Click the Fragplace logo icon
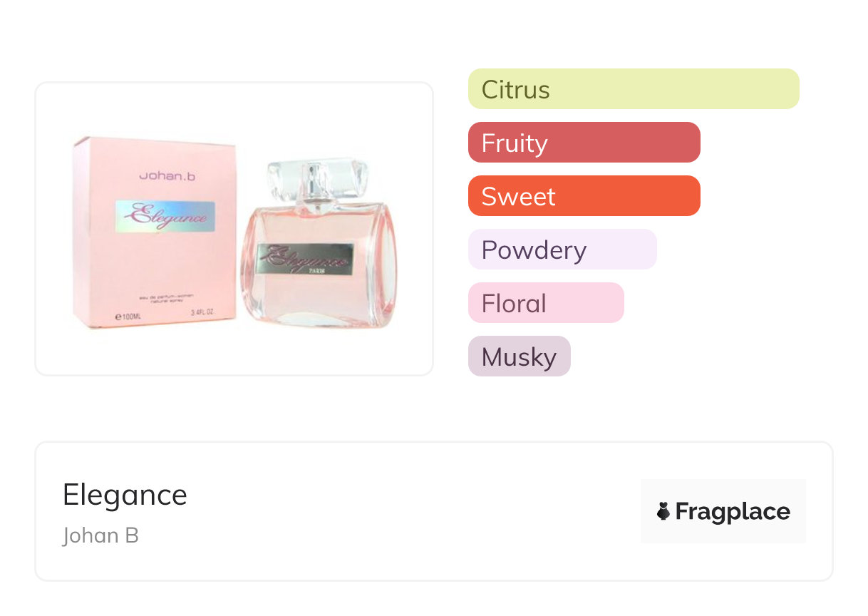The height and width of the screenshot is (616, 868). [x=663, y=511]
